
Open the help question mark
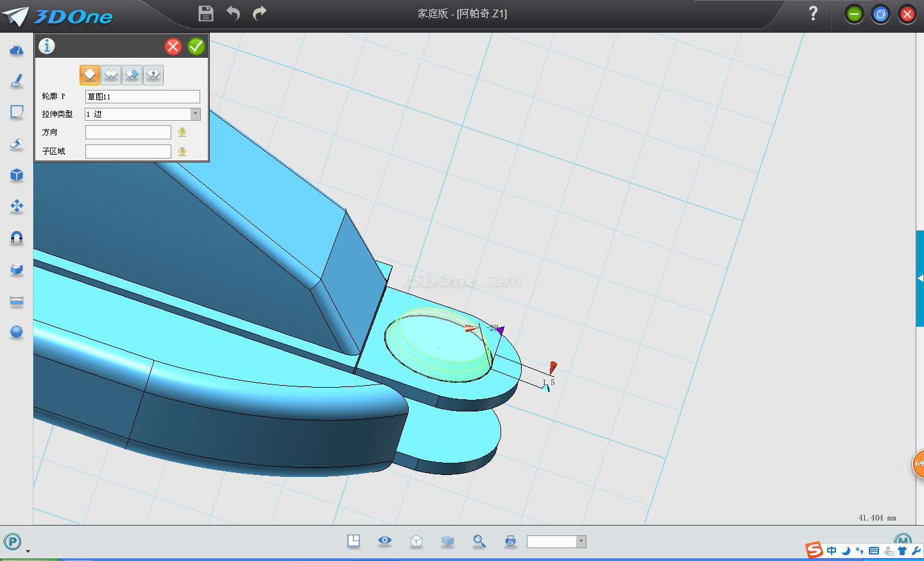click(813, 13)
